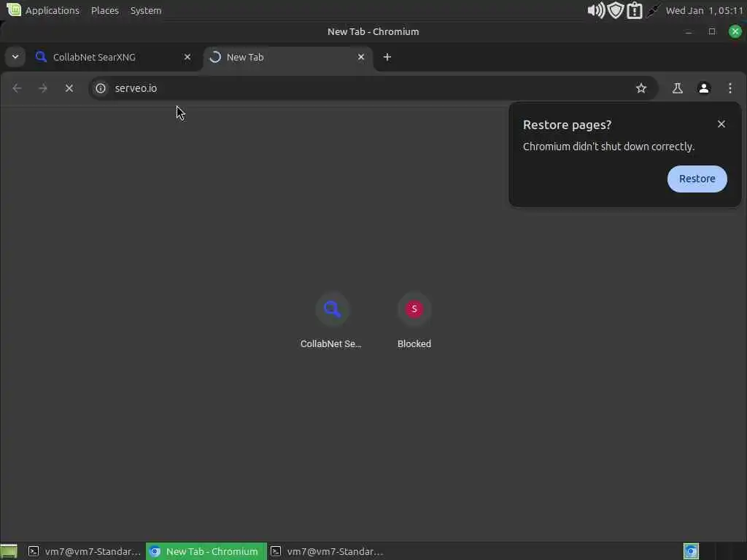Image resolution: width=747 pixels, height=560 pixels.
Task: Open the Blocked shortcut tile
Action: 414,321
